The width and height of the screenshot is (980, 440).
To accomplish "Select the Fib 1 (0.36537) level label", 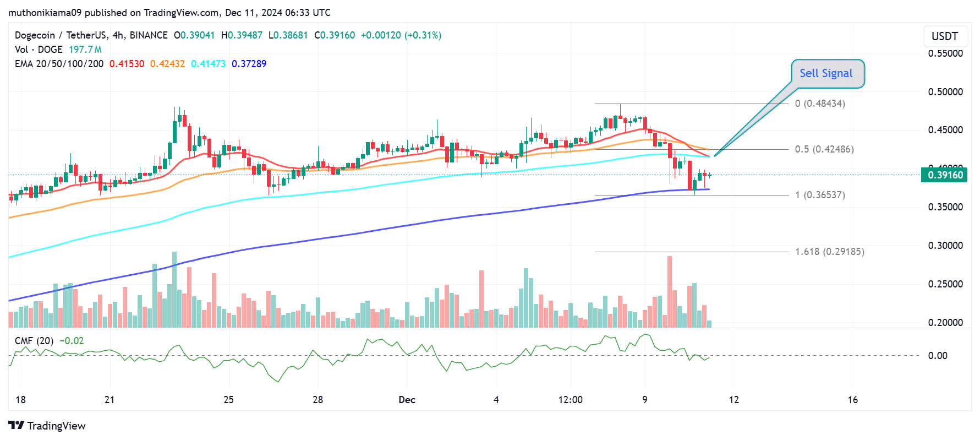I will (819, 195).
